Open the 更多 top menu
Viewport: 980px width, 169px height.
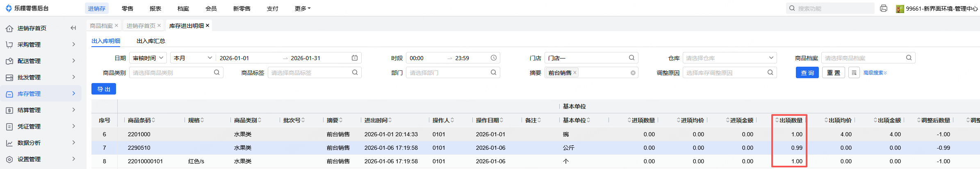303,8
